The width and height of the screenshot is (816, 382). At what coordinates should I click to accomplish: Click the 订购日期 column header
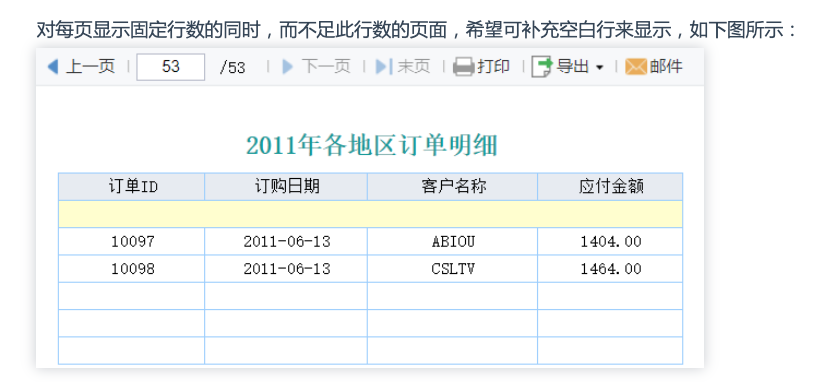point(286,186)
